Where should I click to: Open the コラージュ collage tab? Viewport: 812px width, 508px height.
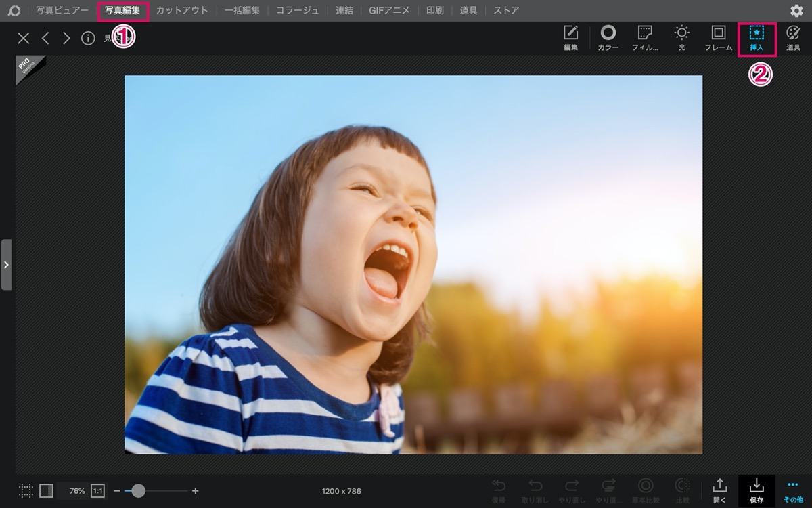(x=298, y=11)
